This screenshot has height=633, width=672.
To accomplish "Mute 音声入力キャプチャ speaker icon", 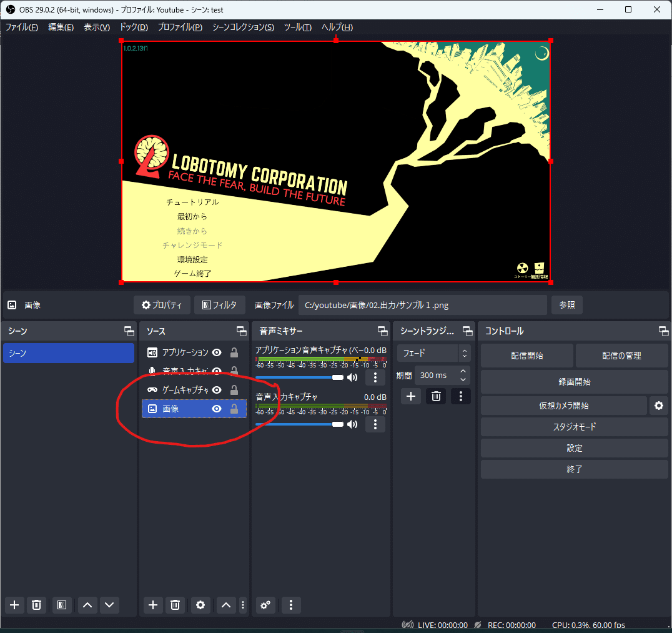I will 352,424.
